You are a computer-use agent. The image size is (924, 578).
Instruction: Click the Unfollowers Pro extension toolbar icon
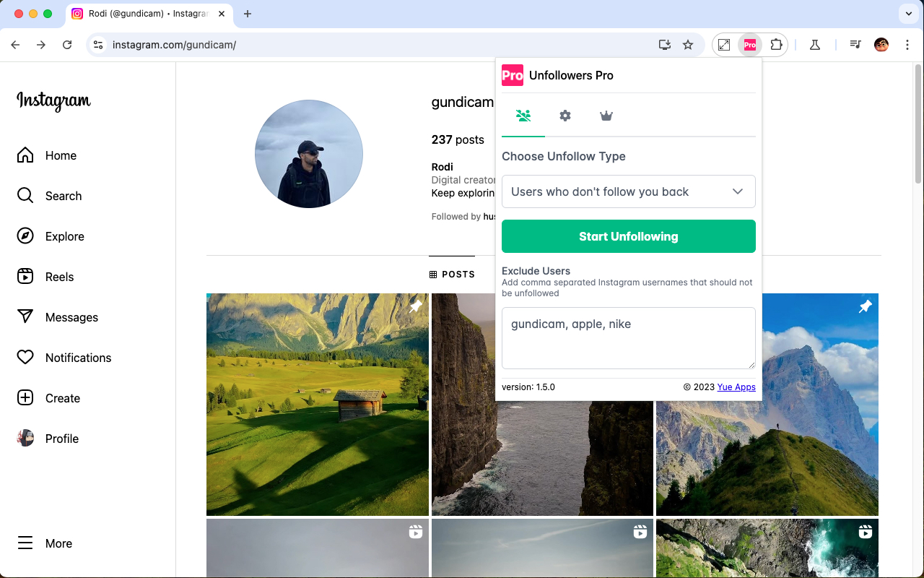(750, 45)
